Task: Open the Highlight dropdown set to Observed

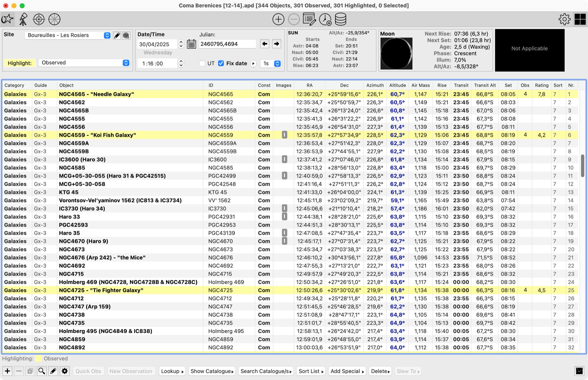Action: [x=84, y=63]
